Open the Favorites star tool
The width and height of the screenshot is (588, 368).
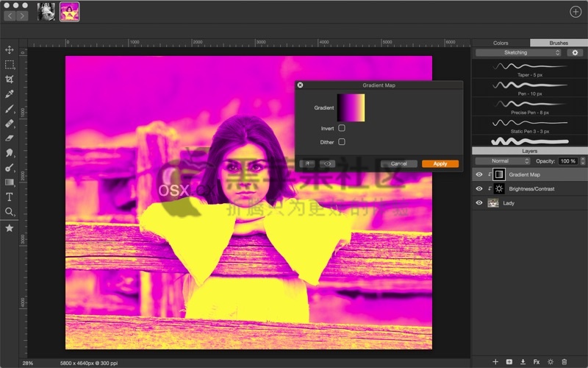pyautogui.click(x=10, y=228)
